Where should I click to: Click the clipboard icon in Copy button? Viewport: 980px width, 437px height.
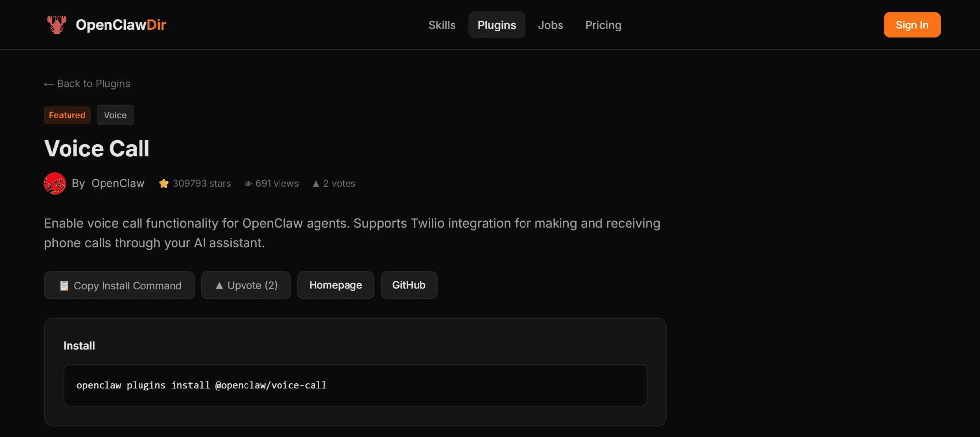64,286
